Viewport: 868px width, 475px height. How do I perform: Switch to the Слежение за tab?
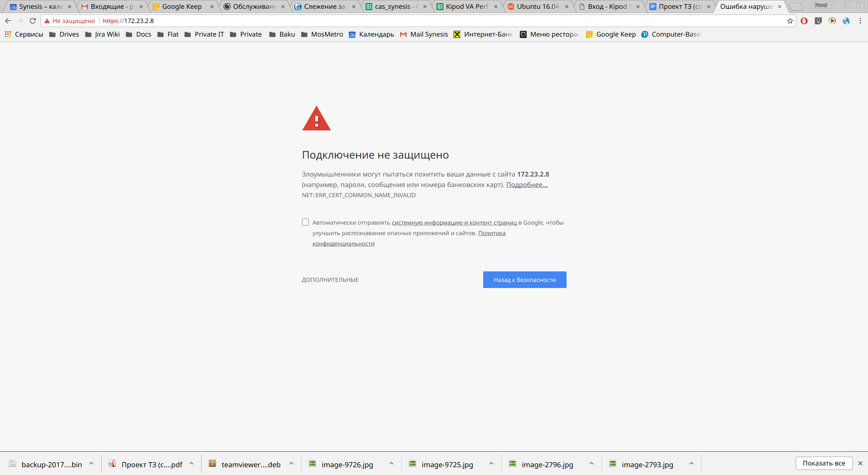[x=325, y=6]
